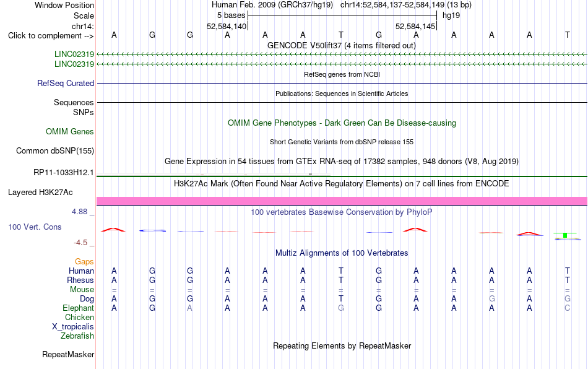This screenshot has height=369, width=588.
Task: Click the Dog species row label
Action: (x=87, y=299)
